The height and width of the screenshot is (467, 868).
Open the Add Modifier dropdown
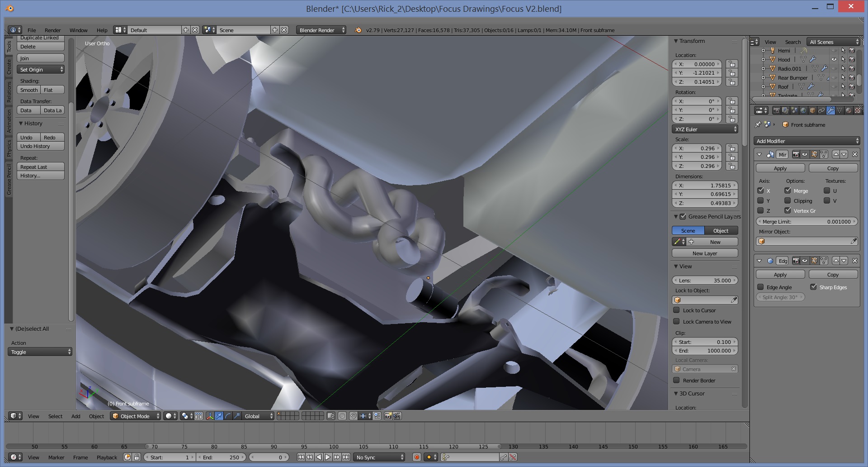[807, 141]
